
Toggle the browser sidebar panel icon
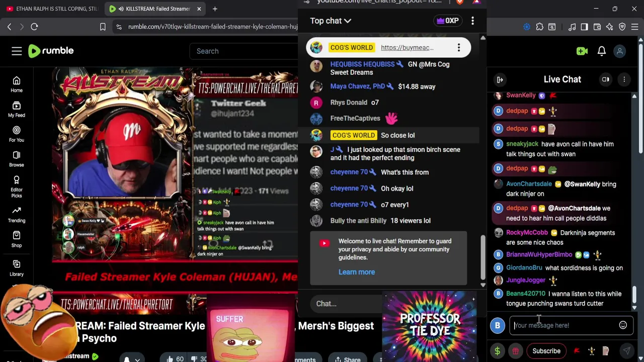[x=584, y=27]
